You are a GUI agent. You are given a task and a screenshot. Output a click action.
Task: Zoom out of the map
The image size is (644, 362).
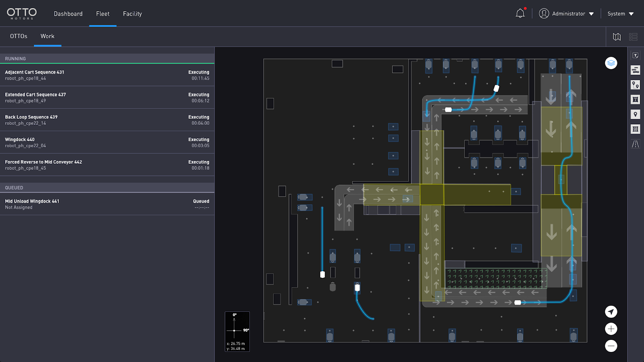click(x=611, y=346)
